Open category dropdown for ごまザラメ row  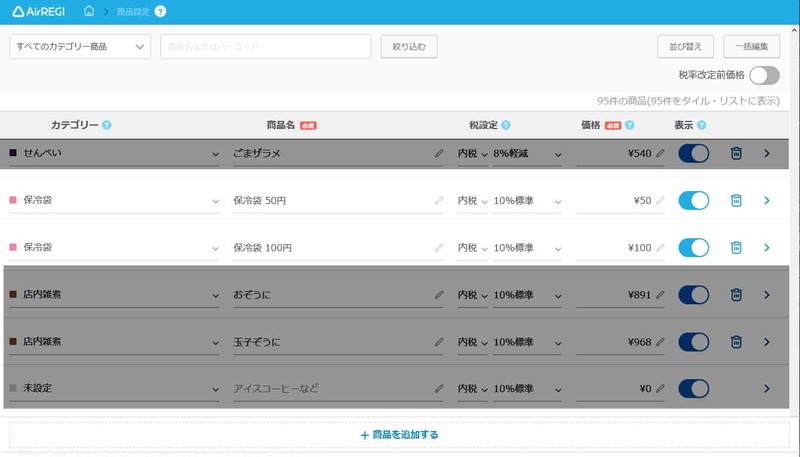(114, 154)
